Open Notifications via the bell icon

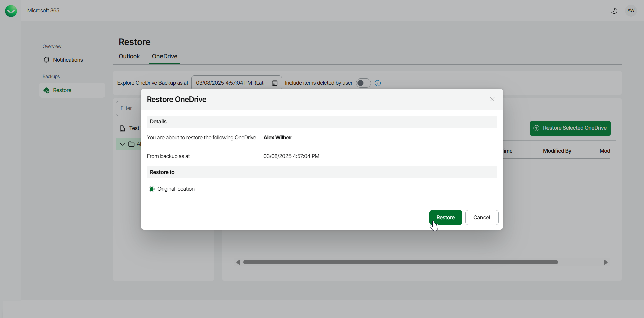tap(47, 60)
